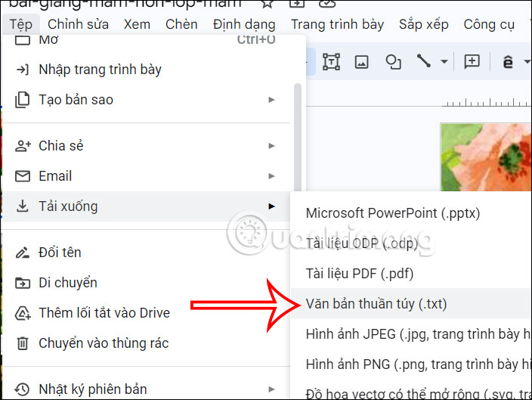This screenshot has width=532, height=400.
Task: Expand the Tạo bản sao submenu arrow
Action: click(x=271, y=100)
